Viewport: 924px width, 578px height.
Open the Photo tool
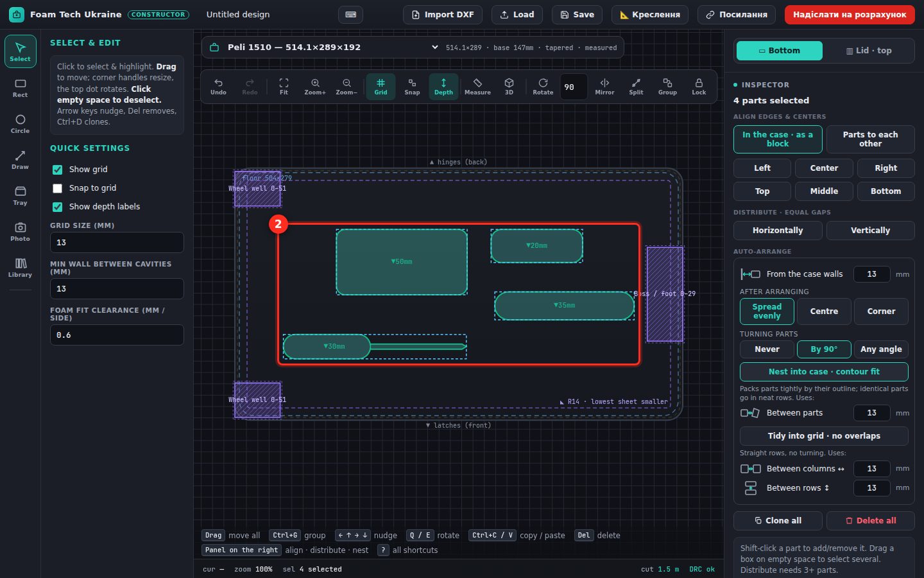(x=20, y=232)
